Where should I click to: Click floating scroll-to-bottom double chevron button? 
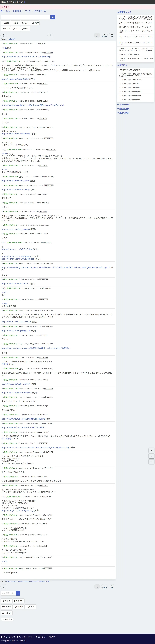(151, 456)
